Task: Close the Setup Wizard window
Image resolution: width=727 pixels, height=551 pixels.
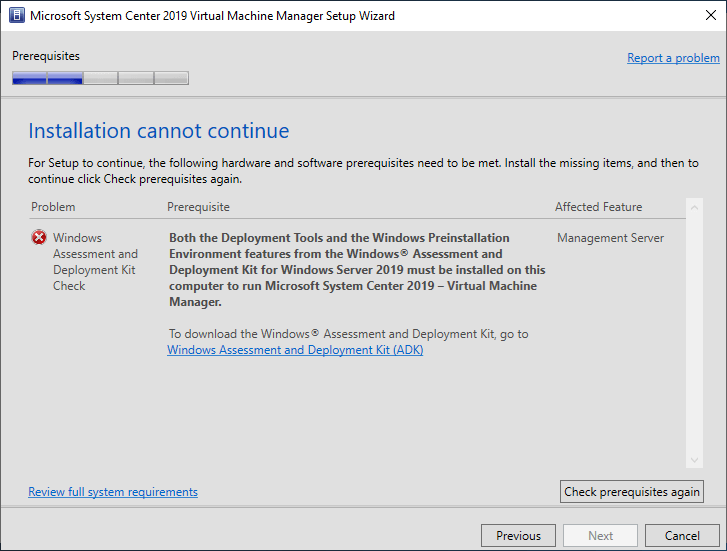Action: (x=710, y=15)
